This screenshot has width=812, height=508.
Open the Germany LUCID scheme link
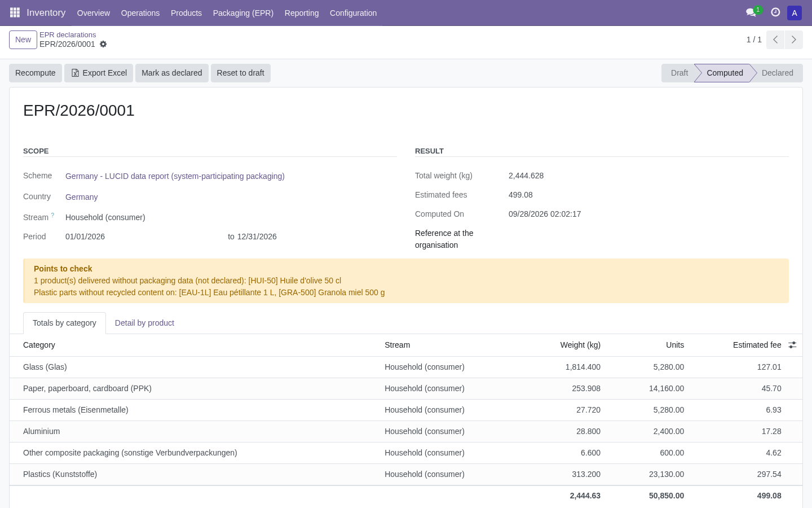[x=175, y=176]
